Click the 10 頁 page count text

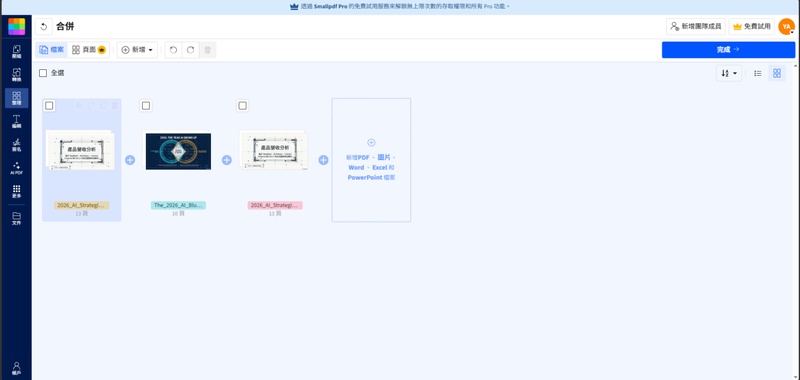point(178,214)
